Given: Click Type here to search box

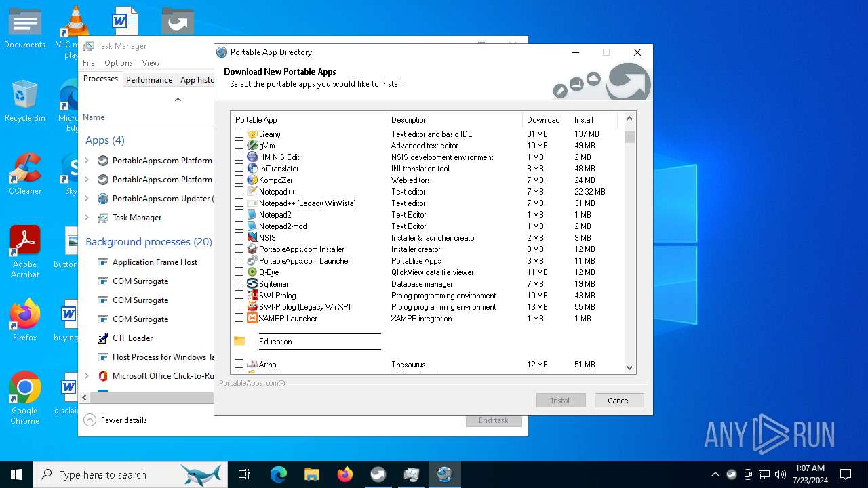Looking at the screenshot, I should (x=130, y=474).
